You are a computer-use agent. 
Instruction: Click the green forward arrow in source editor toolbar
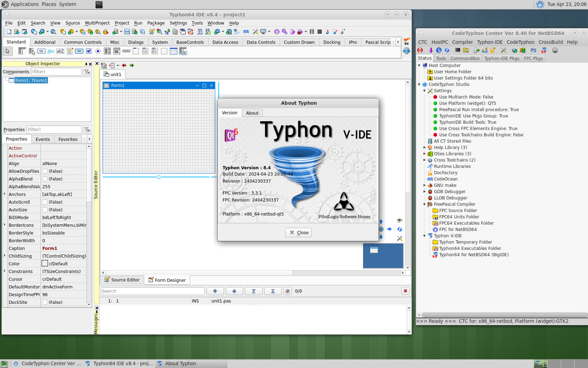[132, 66]
